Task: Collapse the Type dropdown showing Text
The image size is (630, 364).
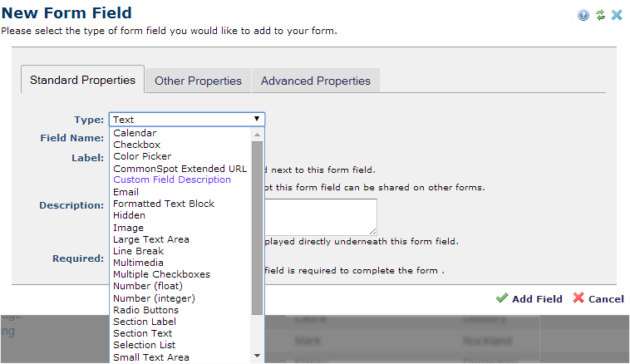Action: click(x=187, y=120)
